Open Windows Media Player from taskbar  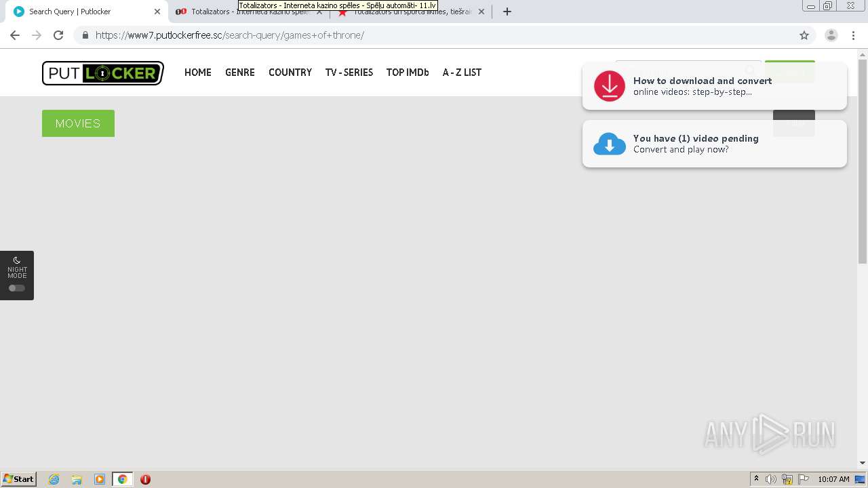(x=100, y=479)
